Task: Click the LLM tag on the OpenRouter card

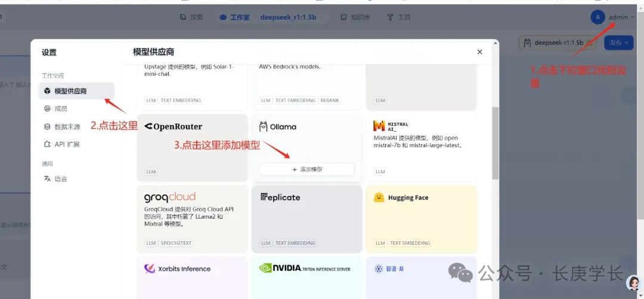Action: [151, 172]
